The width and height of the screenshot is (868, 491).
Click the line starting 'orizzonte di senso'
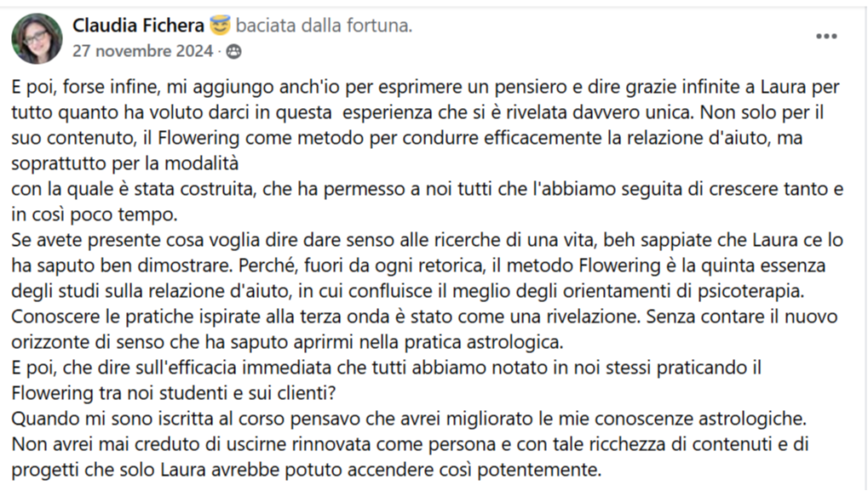click(x=287, y=342)
